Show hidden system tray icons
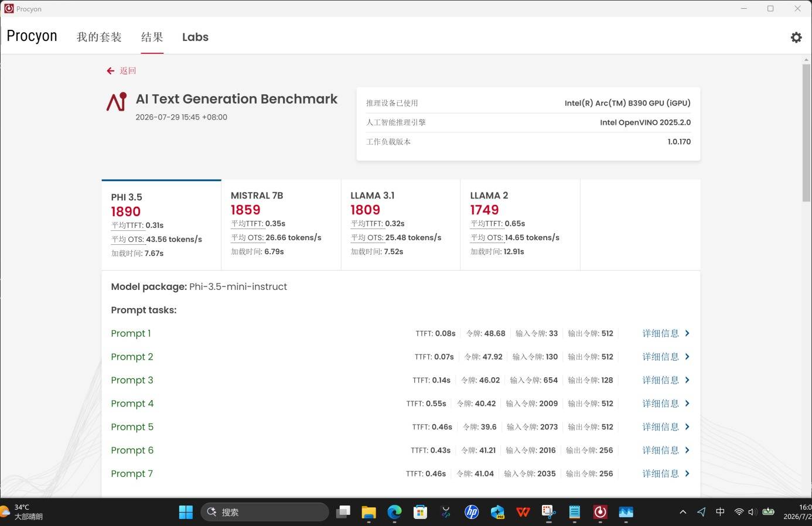Image resolution: width=812 pixels, height=526 pixels. (683, 512)
